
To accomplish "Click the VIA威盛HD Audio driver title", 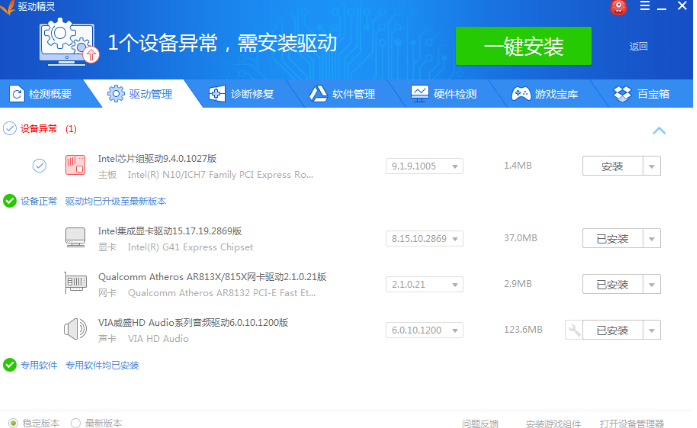I will click(x=193, y=323).
